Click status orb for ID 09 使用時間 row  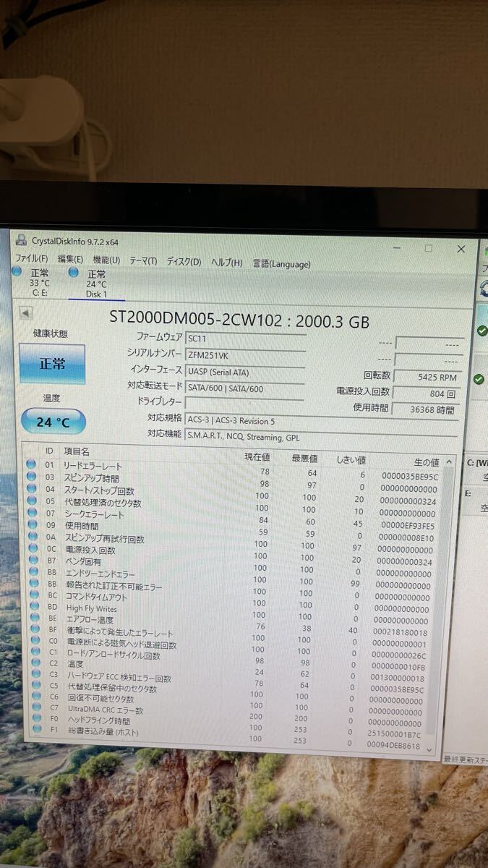click(31, 524)
